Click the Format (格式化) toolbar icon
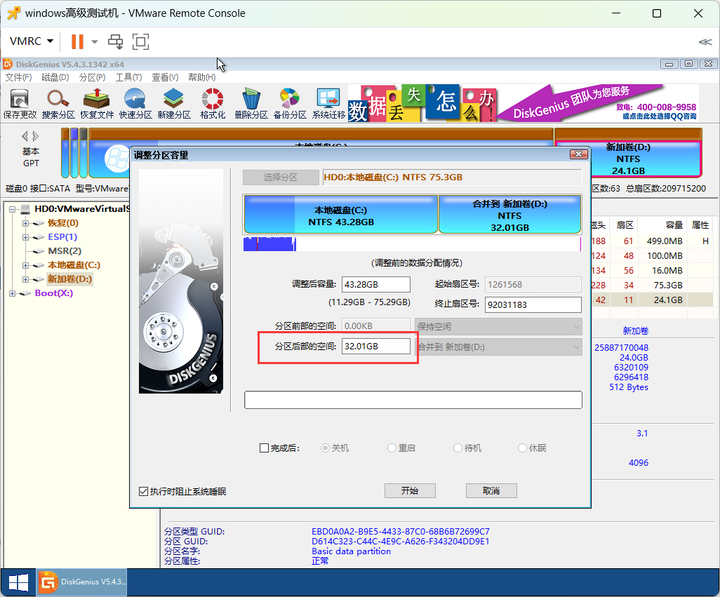This screenshot has height=597, width=720. point(213,104)
